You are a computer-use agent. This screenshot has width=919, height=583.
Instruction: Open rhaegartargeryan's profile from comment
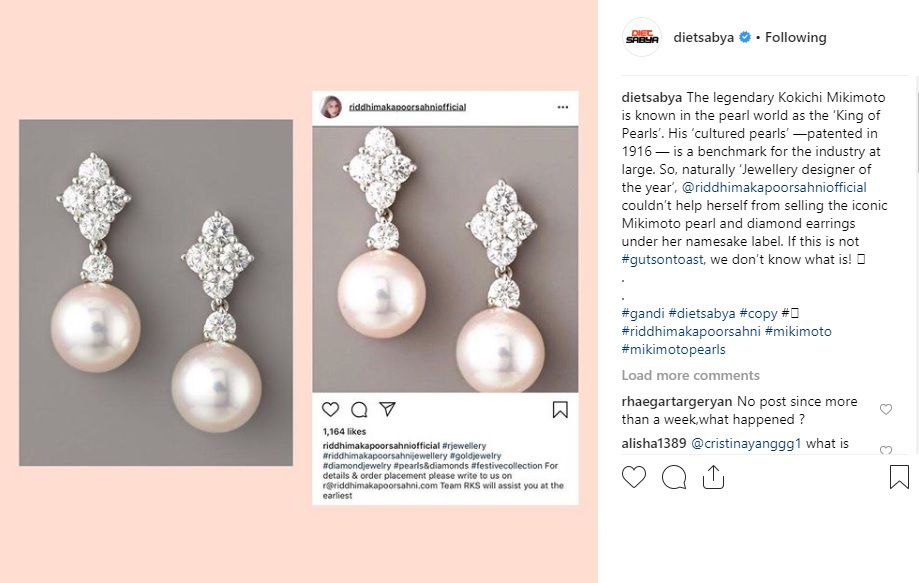pyautogui.click(x=677, y=401)
